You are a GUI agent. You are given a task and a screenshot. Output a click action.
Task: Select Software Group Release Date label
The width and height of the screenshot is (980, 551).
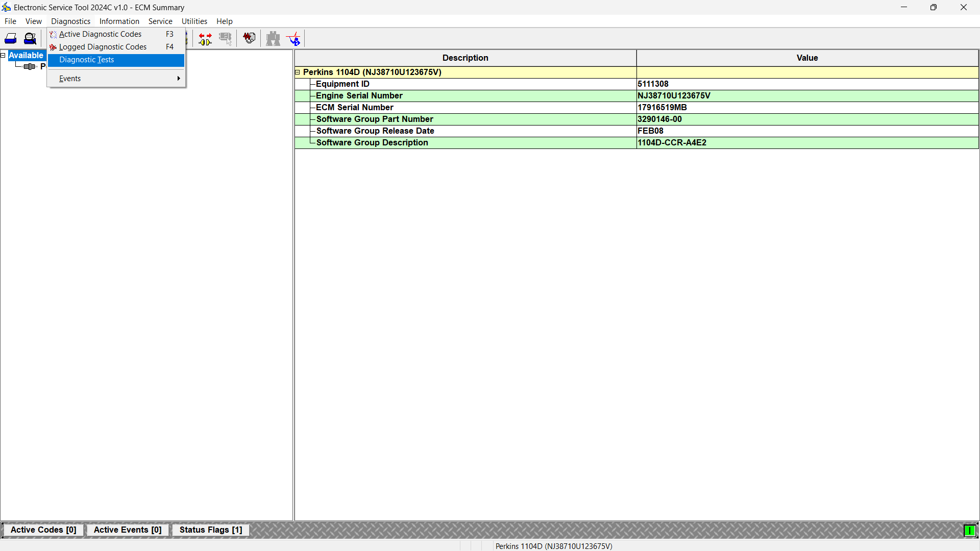pos(375,131)
